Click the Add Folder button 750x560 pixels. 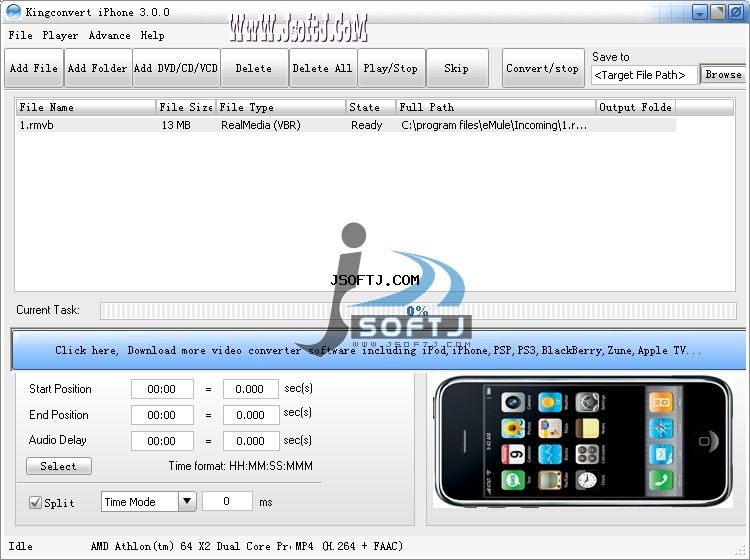(98, 68)
